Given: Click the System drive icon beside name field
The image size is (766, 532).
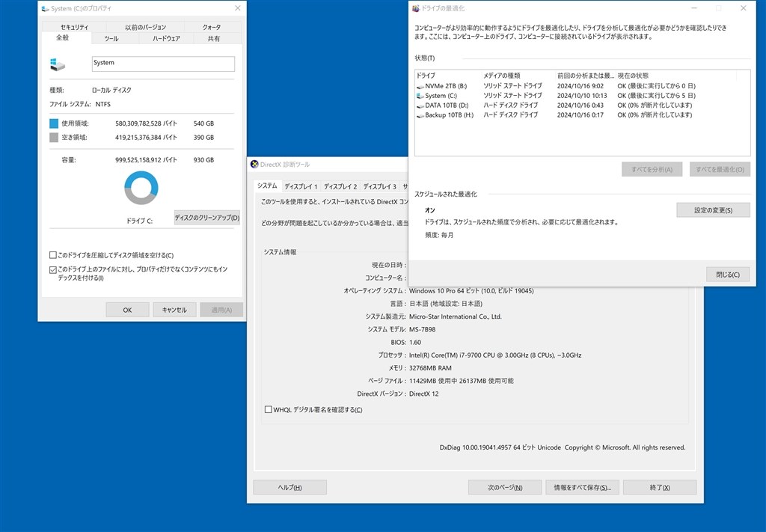Looking at the screenshot, I should point(57,64).
